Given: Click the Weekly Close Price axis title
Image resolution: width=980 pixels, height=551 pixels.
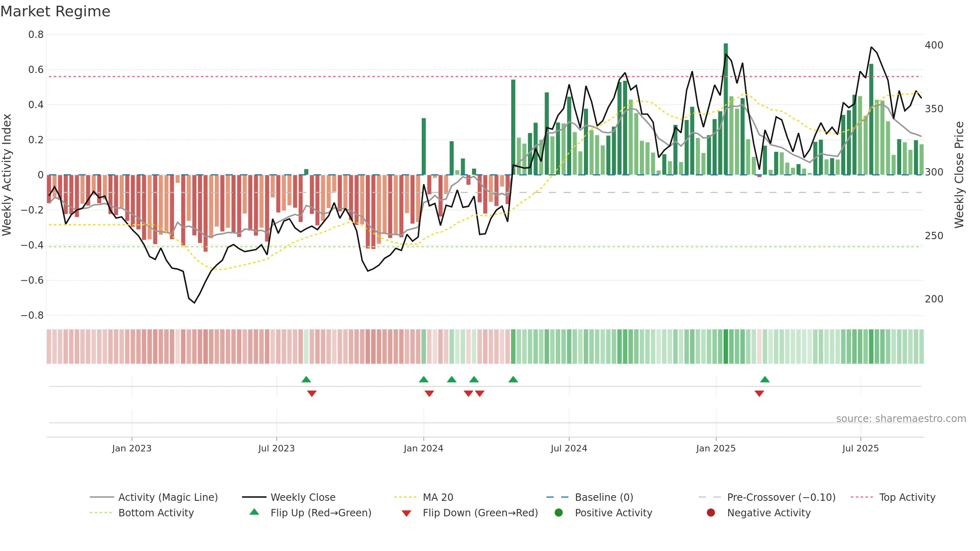Looking at the screenshot, I should point(959,175).
